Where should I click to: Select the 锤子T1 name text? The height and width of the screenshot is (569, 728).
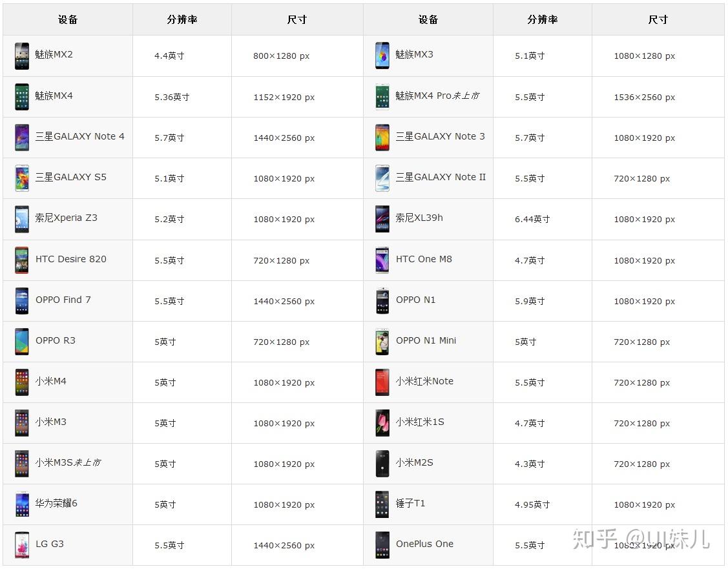pos(410,503)
